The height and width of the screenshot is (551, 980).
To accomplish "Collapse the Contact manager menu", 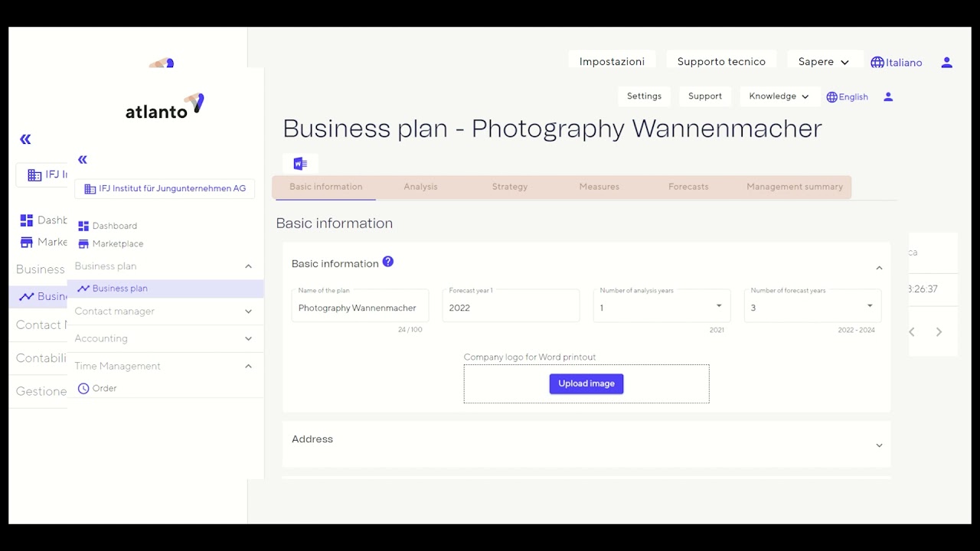I will tap(248, 311).
